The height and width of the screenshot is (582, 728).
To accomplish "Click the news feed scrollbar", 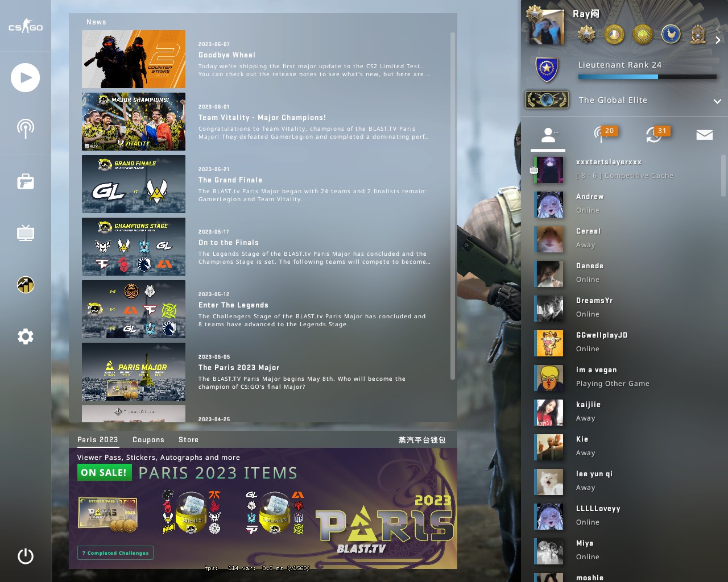I will click(x=453, y=206).
